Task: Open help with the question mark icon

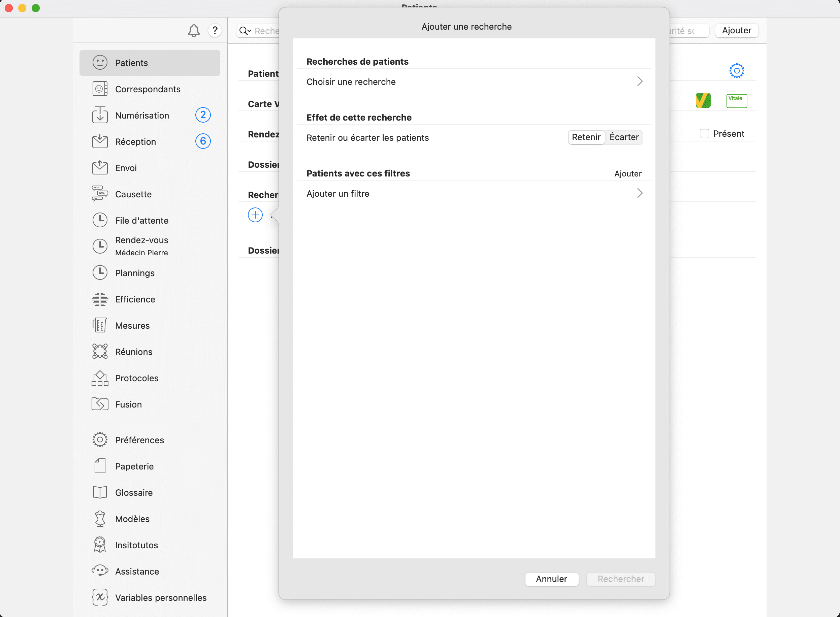Action: (215, 30)
